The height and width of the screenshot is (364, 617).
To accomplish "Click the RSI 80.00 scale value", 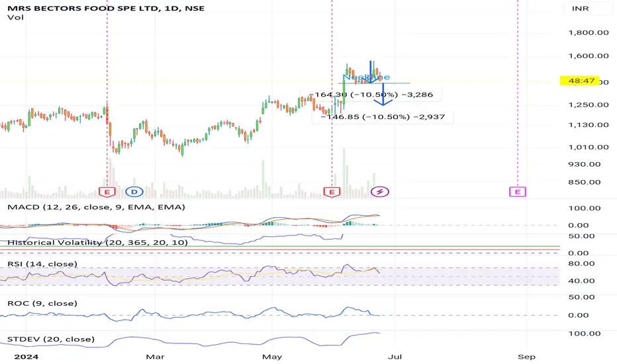I will [581, 263].
